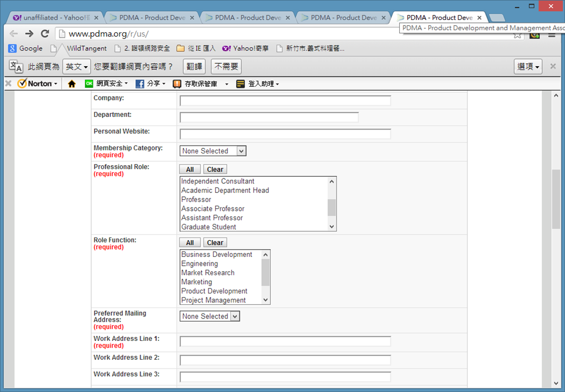Open the 從 IE 匯入 bookmarks folder
The image size is (565, 392).
point(196,48)
